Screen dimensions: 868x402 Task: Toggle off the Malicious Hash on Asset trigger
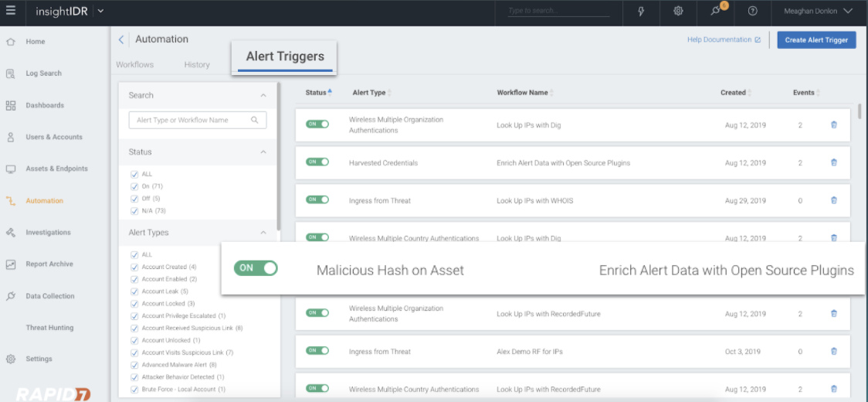256,268
